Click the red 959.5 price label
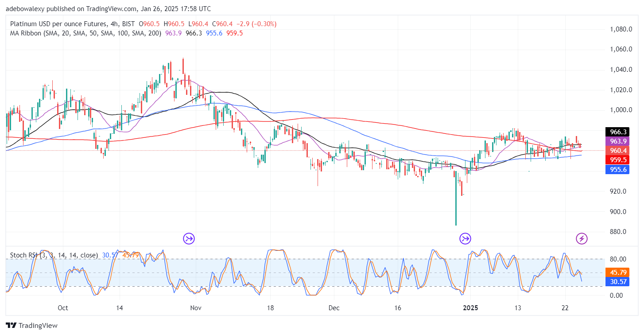This screenshot has width=644, height=335. point(617,160)
